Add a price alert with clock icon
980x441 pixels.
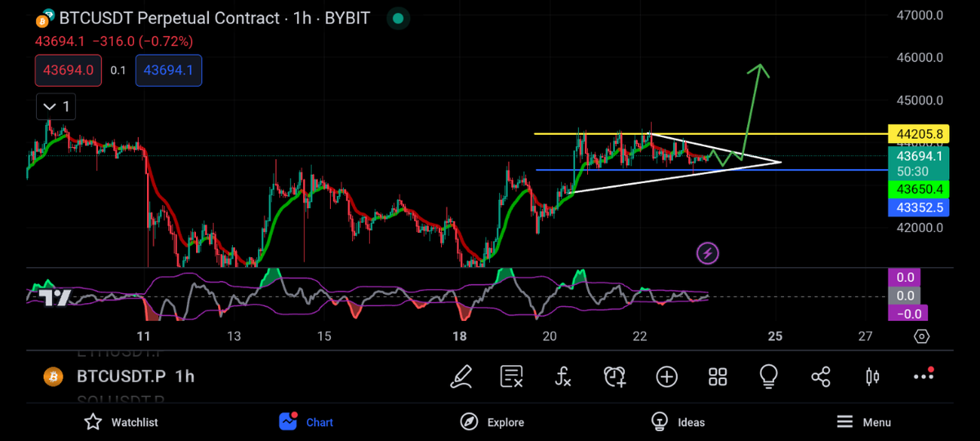point(615,376)
